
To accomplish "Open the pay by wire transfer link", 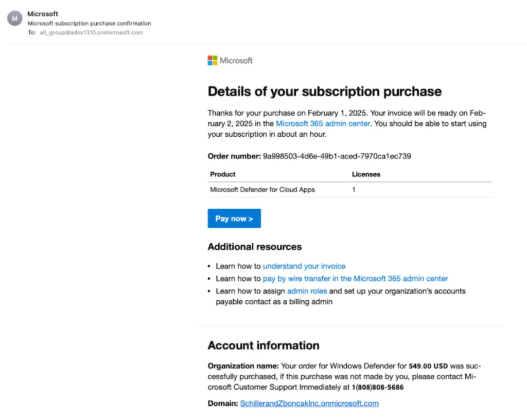I will (x=355, y=279).
